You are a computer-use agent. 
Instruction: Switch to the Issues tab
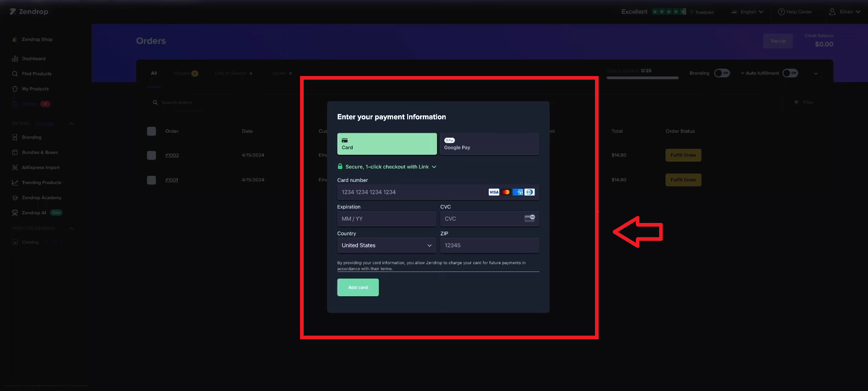coord(282,73)
